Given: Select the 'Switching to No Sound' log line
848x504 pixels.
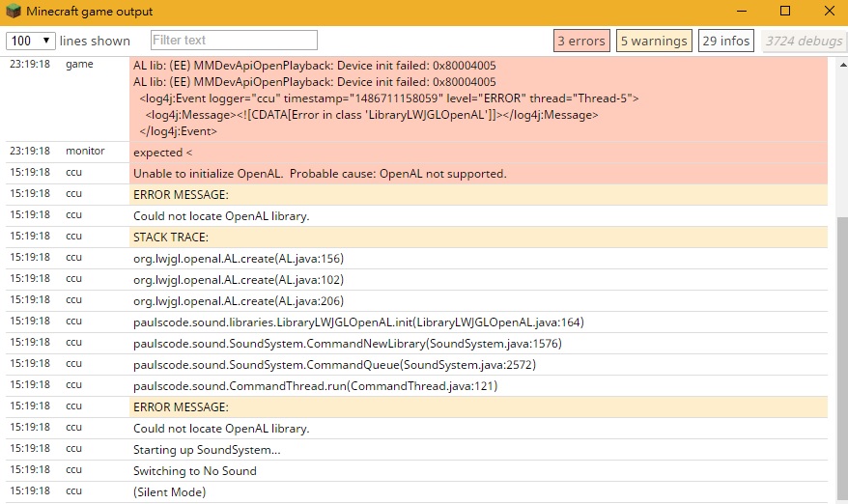Looking at the screenshot, I should 195,471.
